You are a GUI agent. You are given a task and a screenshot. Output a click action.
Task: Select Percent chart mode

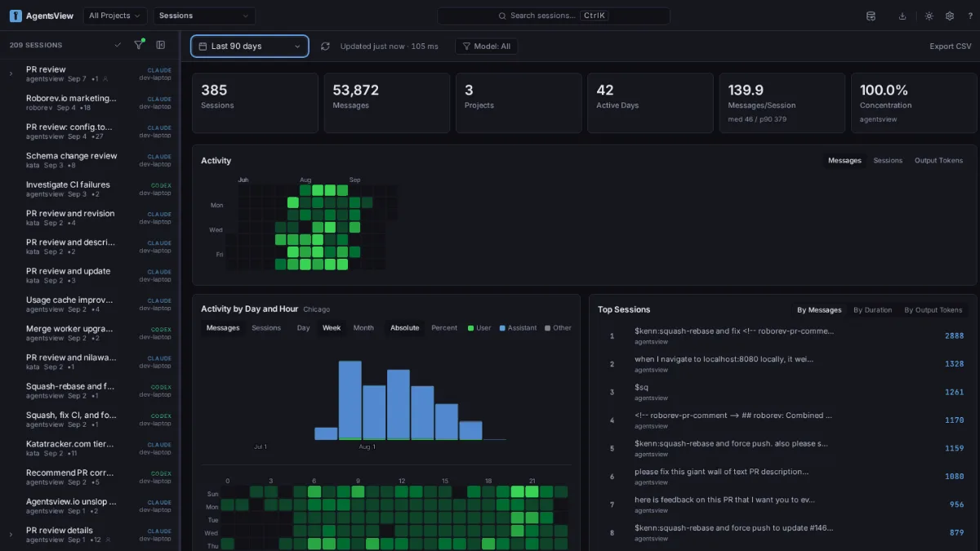pyautogui.click(x=444, y=328)
